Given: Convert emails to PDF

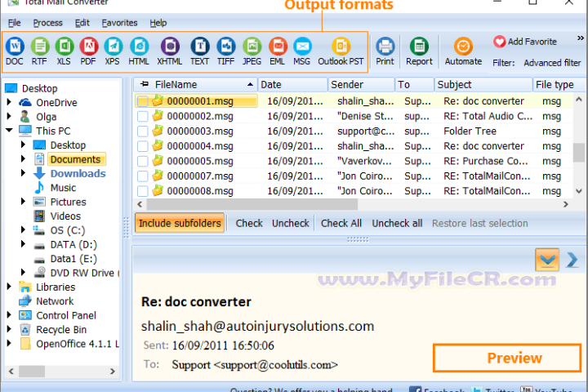Looking at the screenshot, I should click(x=88, y=51).
